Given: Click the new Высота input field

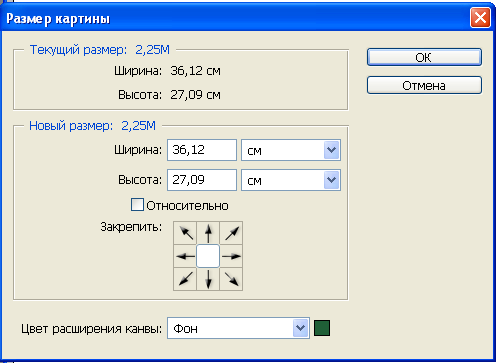Looking at the screenshot, I should point(202,180).
